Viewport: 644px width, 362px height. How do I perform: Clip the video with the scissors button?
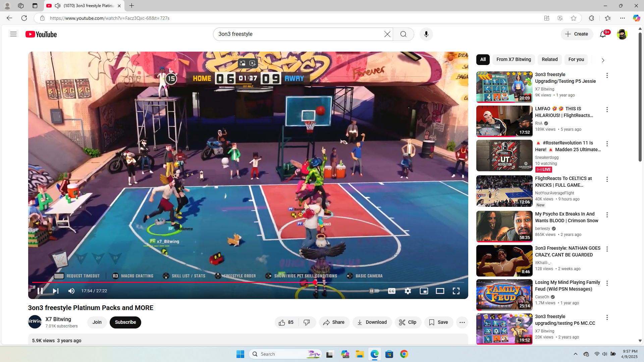coord(408,322)
